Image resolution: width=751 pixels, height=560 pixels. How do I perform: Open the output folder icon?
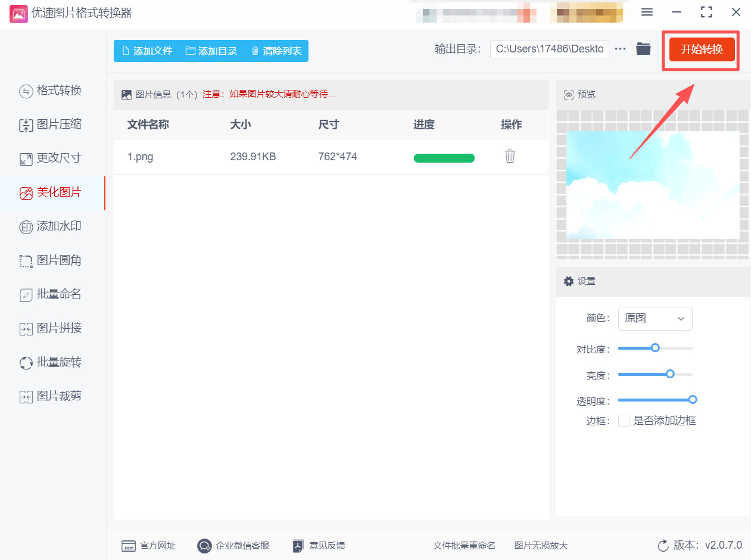tap(643, 49)
